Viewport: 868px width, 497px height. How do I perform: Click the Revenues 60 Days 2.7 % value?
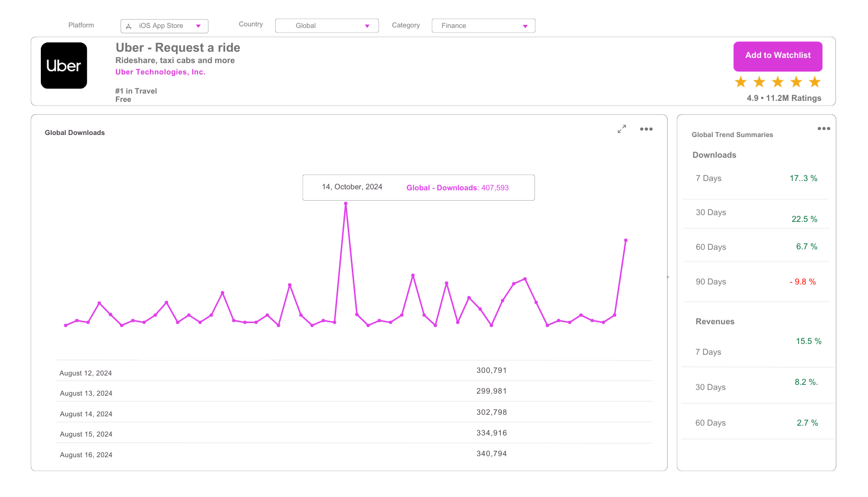point(807,423)
